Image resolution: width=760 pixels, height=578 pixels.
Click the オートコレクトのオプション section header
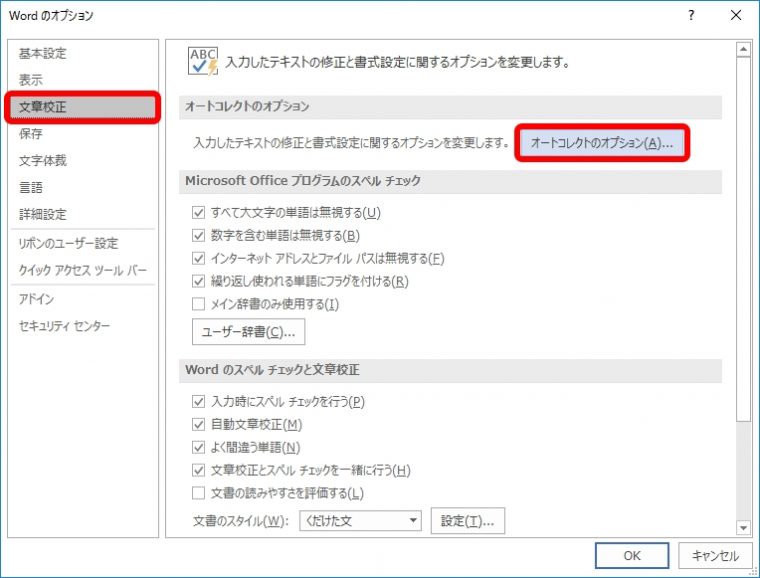click(x=450, y=107)
